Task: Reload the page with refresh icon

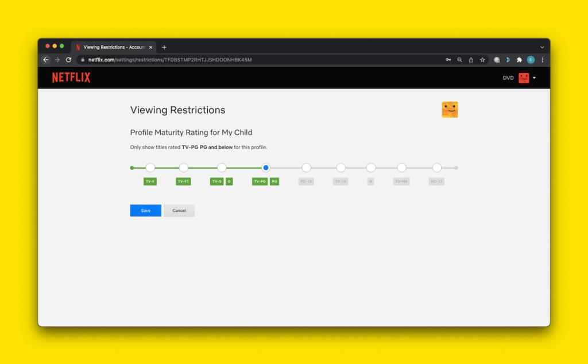Action: pyautogui.click(x=68, y=60)
